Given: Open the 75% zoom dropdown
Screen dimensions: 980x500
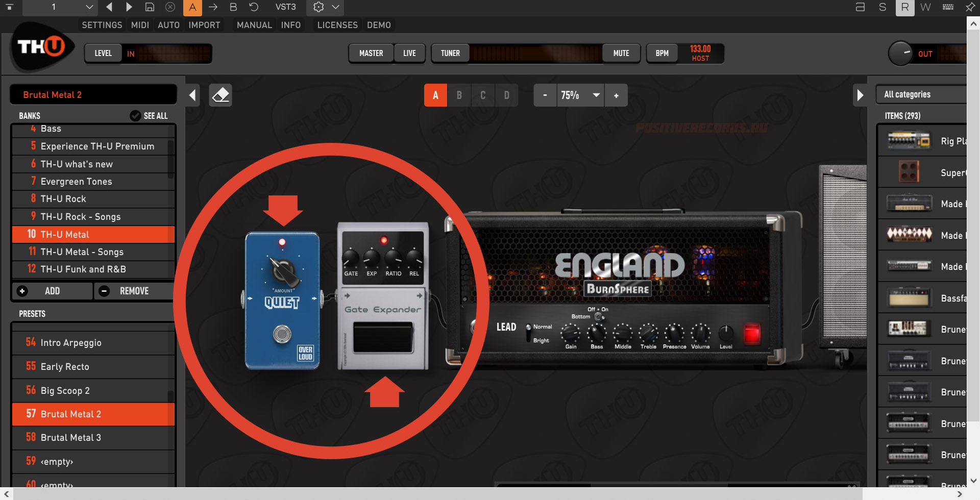Looking at the screenshot, I should (x=580, y=95).
